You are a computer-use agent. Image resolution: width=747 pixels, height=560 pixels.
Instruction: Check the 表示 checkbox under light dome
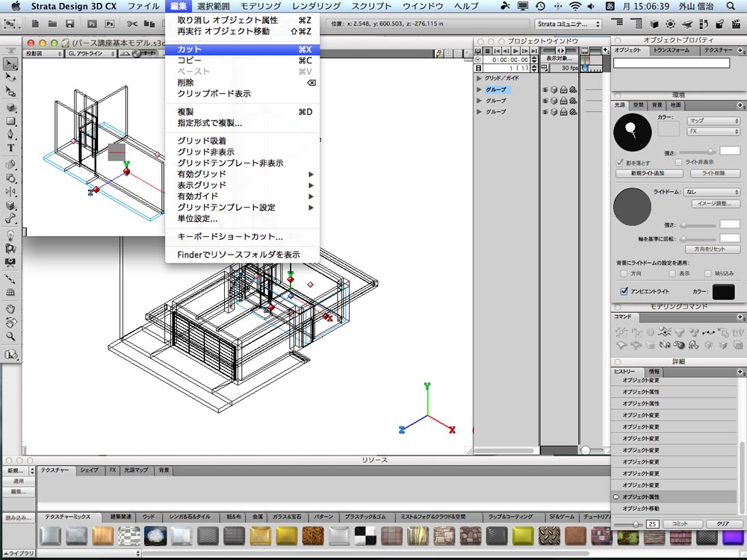click(672, 274)
